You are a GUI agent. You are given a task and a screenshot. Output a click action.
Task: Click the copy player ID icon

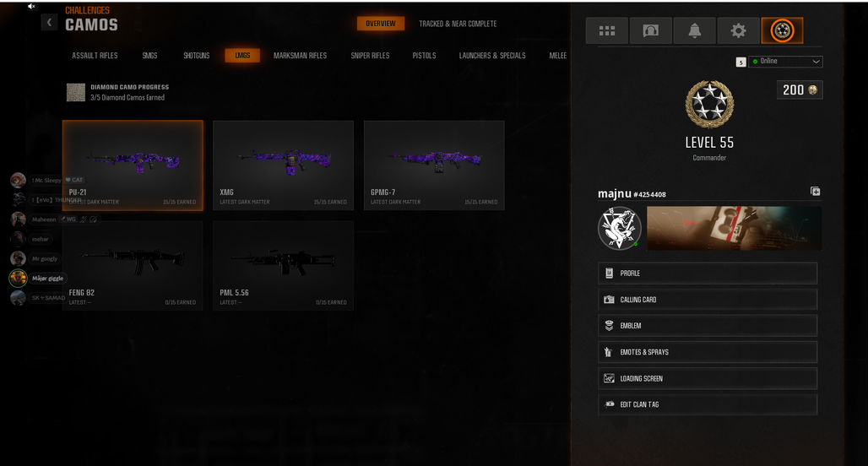pyautogui.click(x=815, y=191)
